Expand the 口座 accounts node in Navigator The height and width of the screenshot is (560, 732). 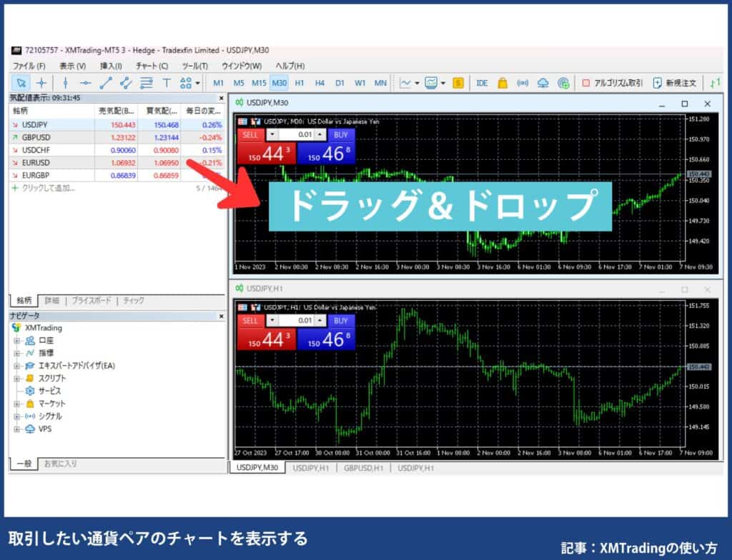coord(17,341)
